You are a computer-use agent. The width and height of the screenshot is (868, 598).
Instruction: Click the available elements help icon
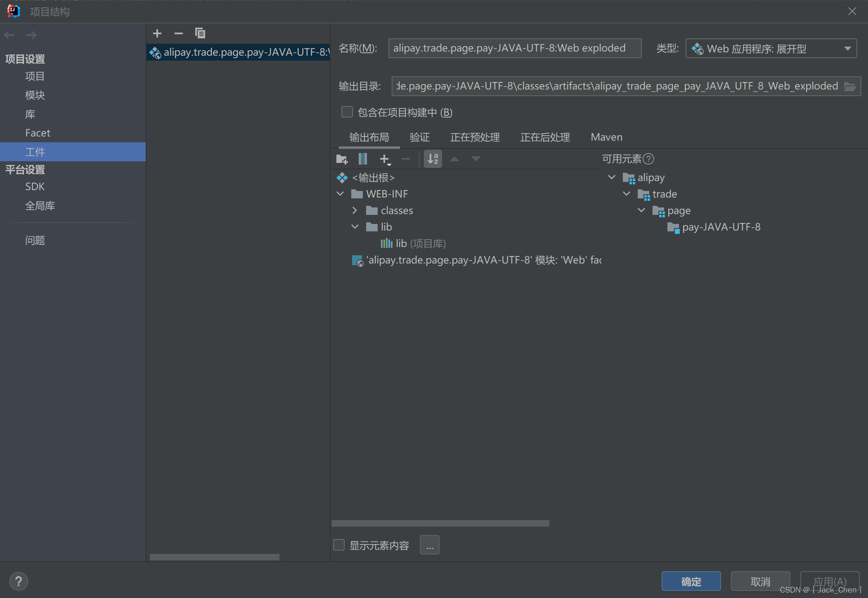click(x=649, y=159)
